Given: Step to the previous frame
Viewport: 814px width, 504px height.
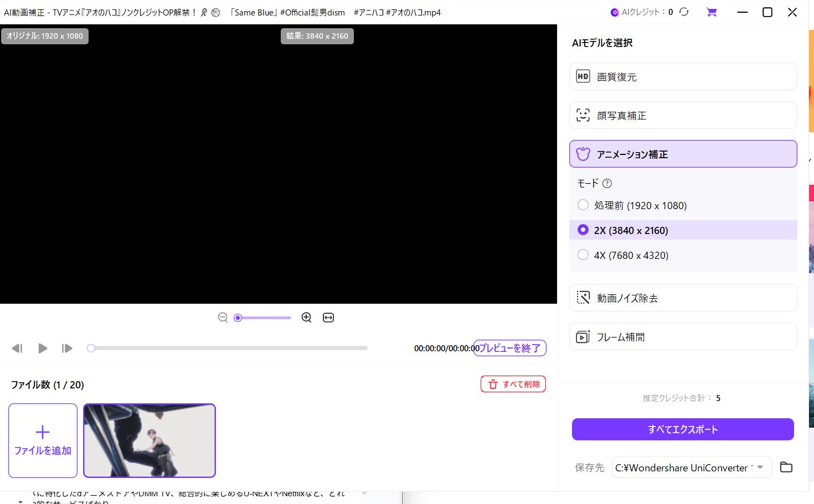Looking at the screenshot, I should [x=17, y=348].
